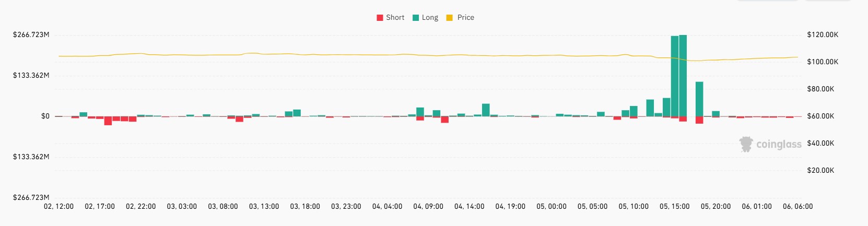Toggle the Short series in legend

pyautogui.click(x=390, y=17)
